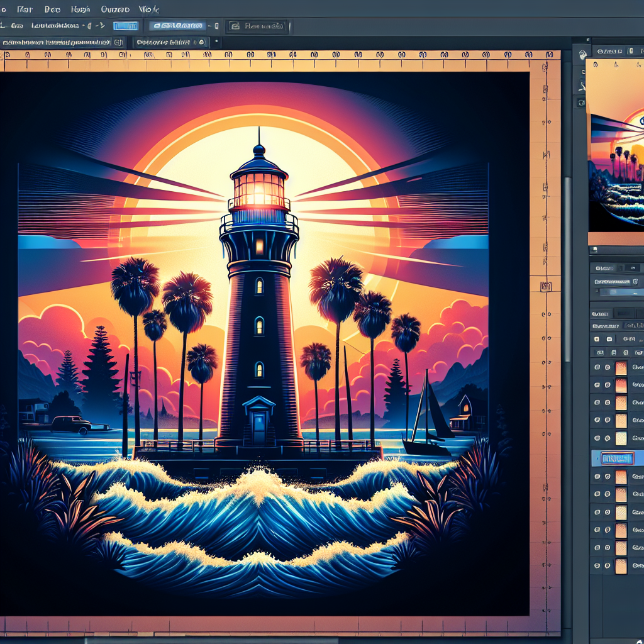The width and height of the screenshot is (644, 644).
Task: Open the dropdown below the Layers panel tab
Action: tap(605, 326)
